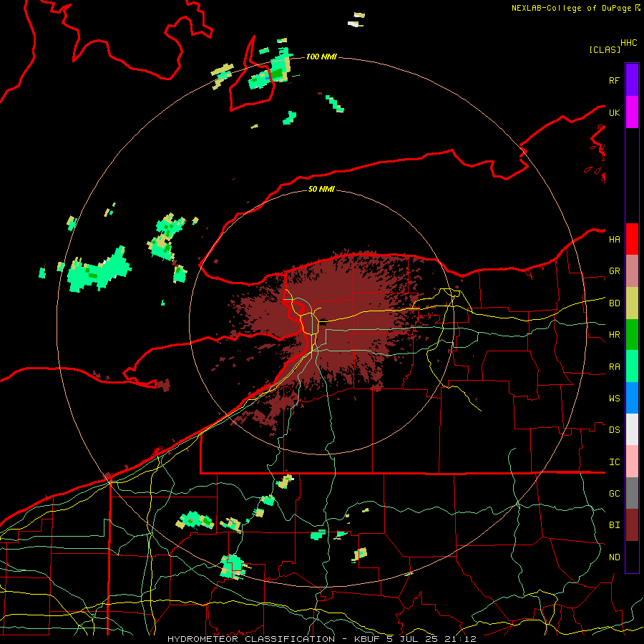Click the "IC" legend label
This screenshot has width=644, height=644.
(615, 462)
